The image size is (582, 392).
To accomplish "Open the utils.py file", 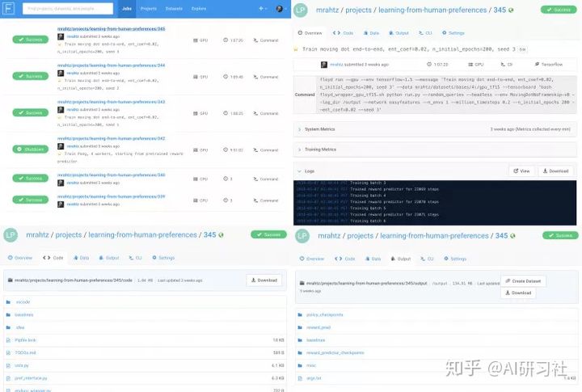I will point(22,365).
